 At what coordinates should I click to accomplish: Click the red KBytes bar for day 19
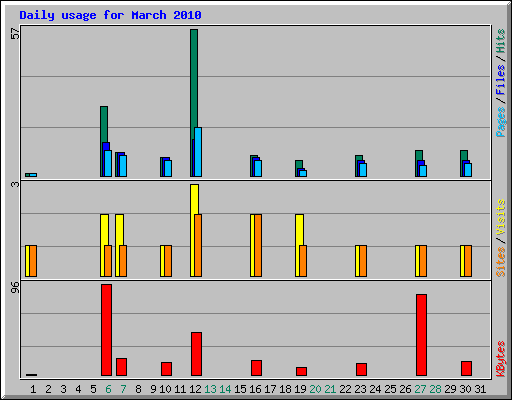tap(301, 372)
